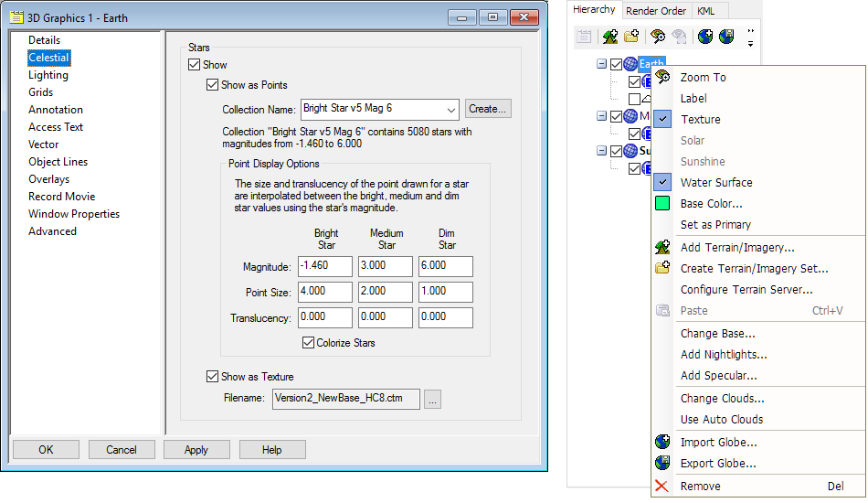The image size is (868, 503).
Task: Toggle the Colorize Stars checkbox
Action: 309,343
